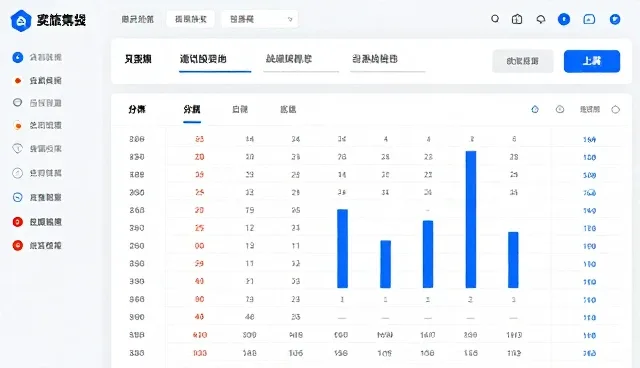Switch to the third tab above the table
Screen dimensions: 640x368
(240, 109)
